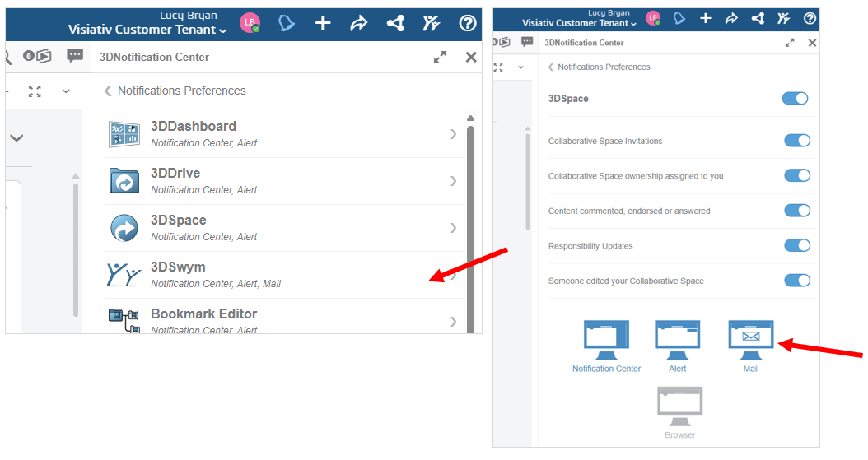The image size is (868, 460).
Task: Click the 3DDashboard app icon
Action: pos(124,134)
